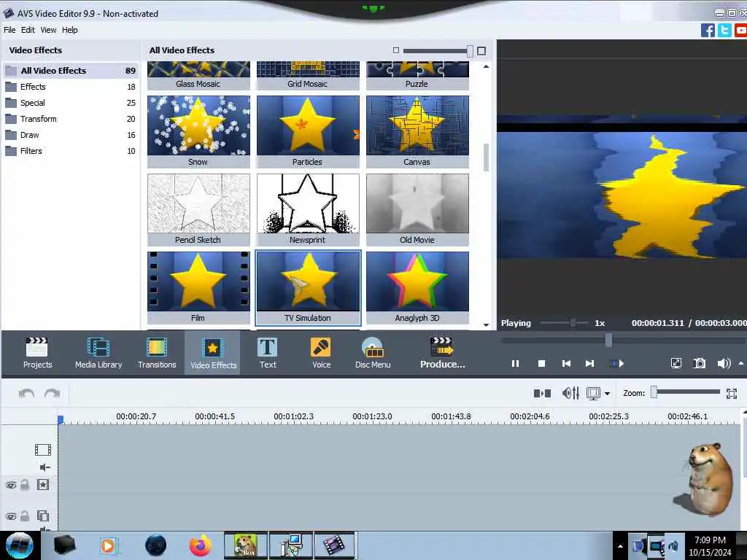Adjust the timeline Zoom slider
This screenshot has height=560, width=747.
[x=654, y=392]
